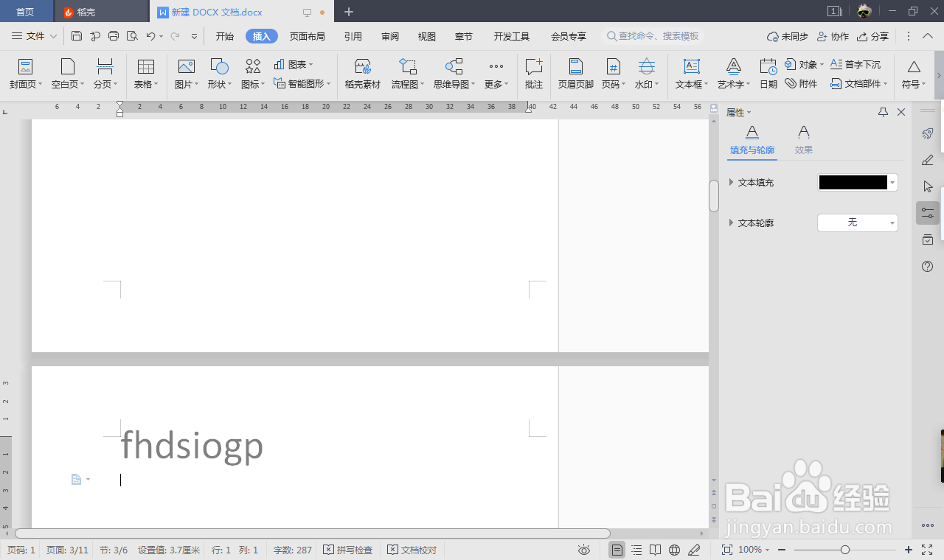
Task: Open the text fill color dropdown
Action: coord(892,183)
